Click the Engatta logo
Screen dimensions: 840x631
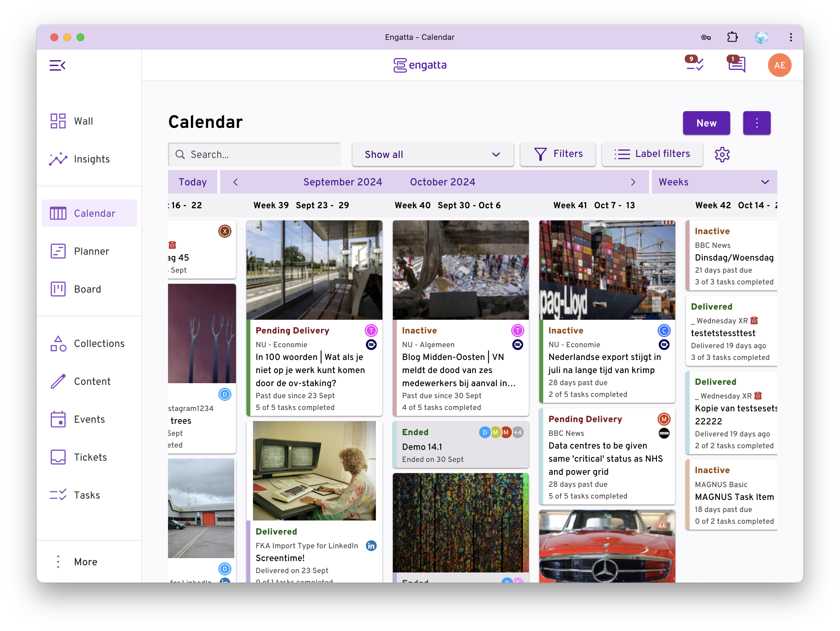coord(420,65)
